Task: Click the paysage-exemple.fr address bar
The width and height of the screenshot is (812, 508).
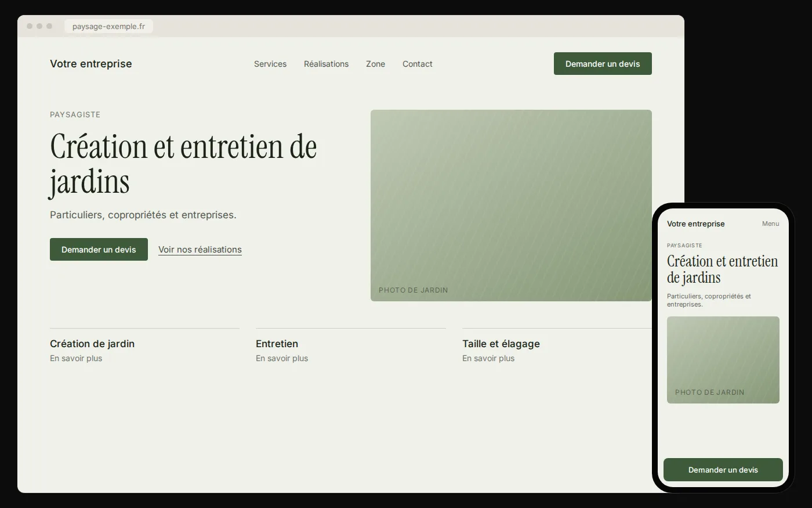Action: pos(108,26)
